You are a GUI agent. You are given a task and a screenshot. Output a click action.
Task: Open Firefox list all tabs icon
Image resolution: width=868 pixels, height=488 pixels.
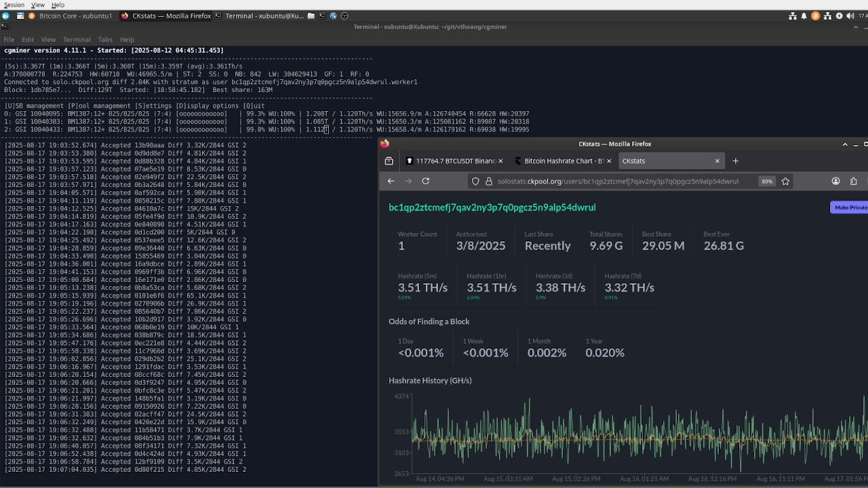point(389,161)
